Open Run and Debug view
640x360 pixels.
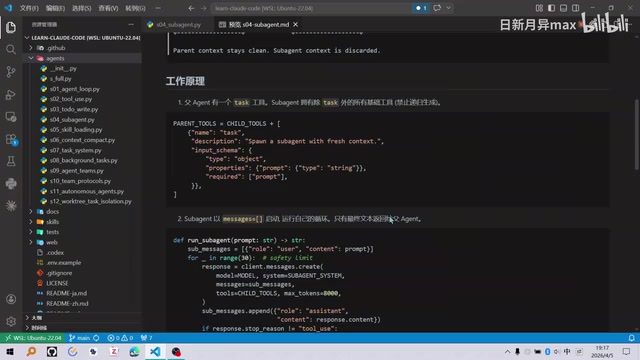[11, 94]
